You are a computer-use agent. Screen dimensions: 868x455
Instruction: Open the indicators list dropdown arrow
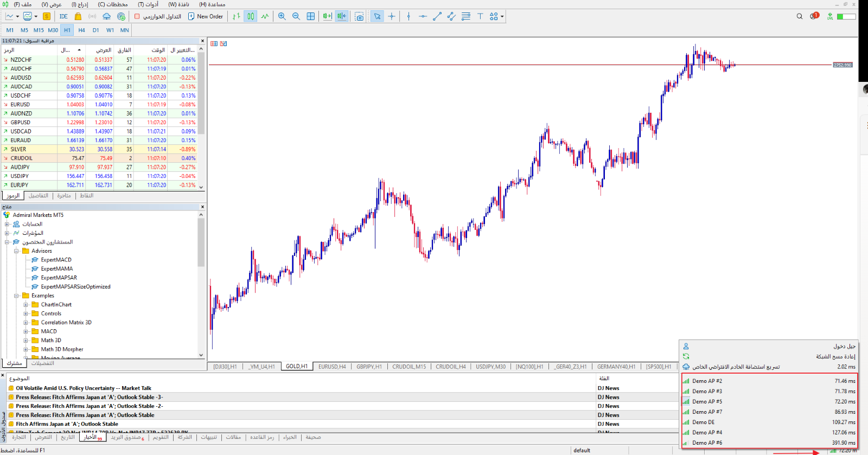pos(36,16)
